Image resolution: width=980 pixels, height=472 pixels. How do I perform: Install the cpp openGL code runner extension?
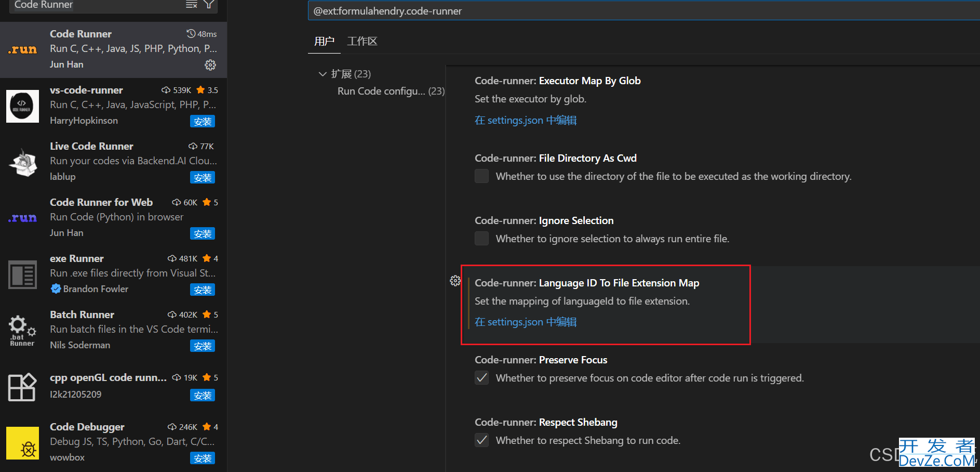click(203, 396)
